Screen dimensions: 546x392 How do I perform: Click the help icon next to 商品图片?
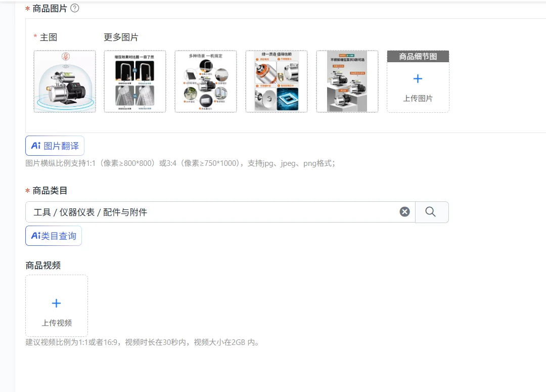point(74,8)
